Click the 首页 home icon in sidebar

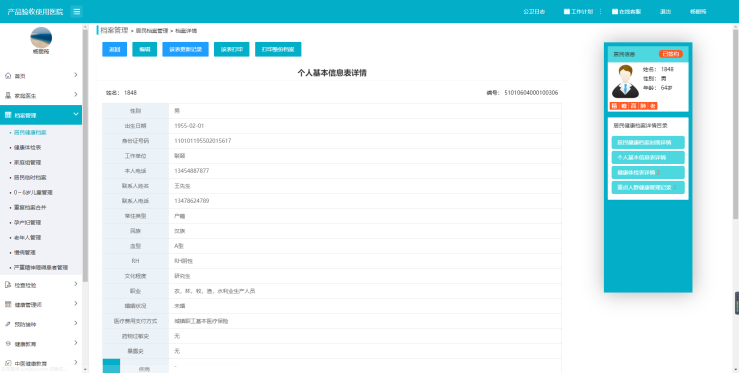coord(8,76)
